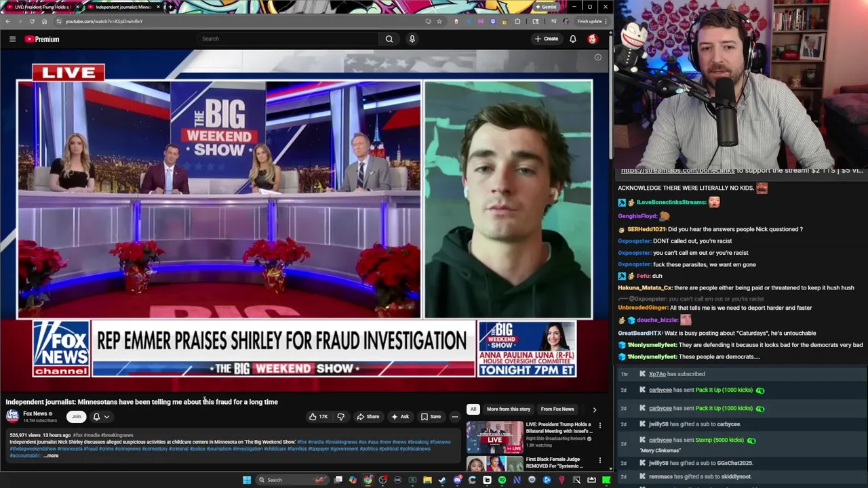Select More from this story chip
The height and width of the screenshot is (488, 868).
[x=509, y=409]
